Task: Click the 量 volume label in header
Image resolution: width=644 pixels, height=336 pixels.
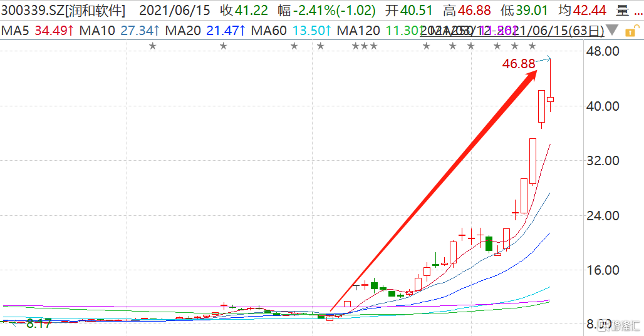Action: point(623,10)
